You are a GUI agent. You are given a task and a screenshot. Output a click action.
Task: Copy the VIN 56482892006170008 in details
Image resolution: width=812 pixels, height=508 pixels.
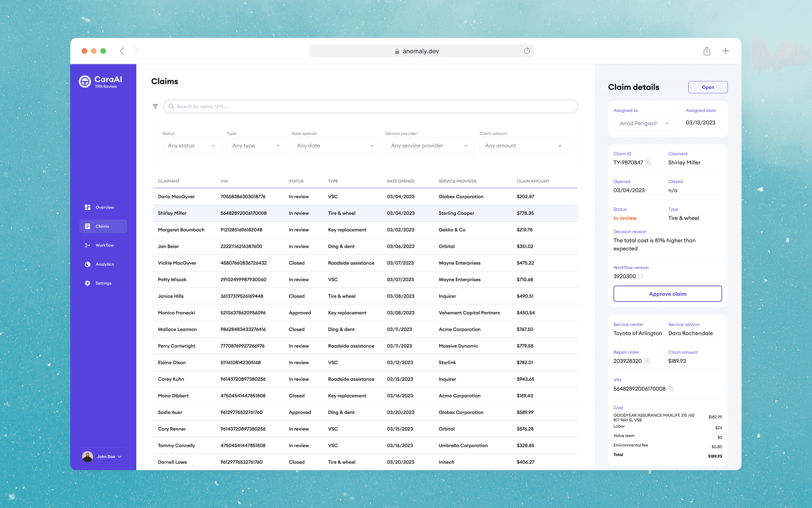[x=671, y=388]
